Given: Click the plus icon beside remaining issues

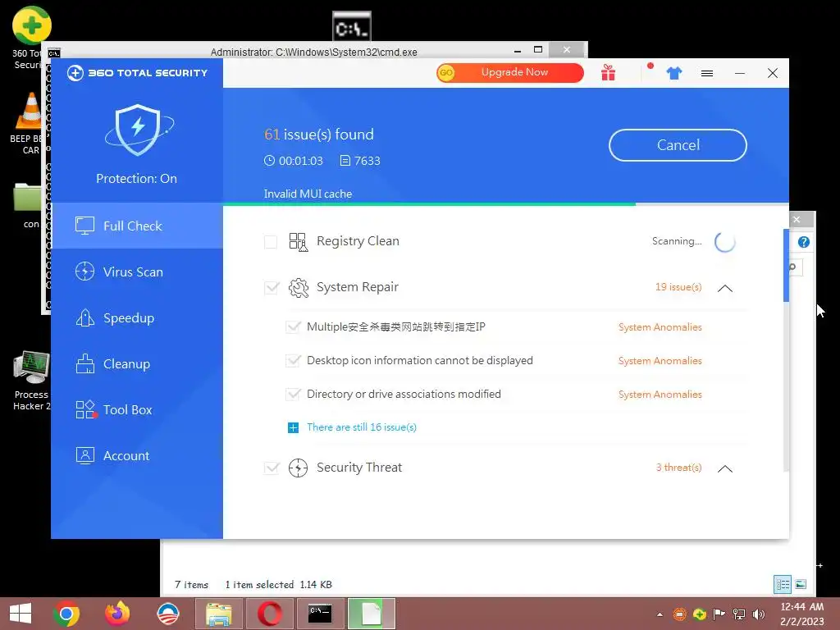Looking at the screenshot, I should pos(293,427).
